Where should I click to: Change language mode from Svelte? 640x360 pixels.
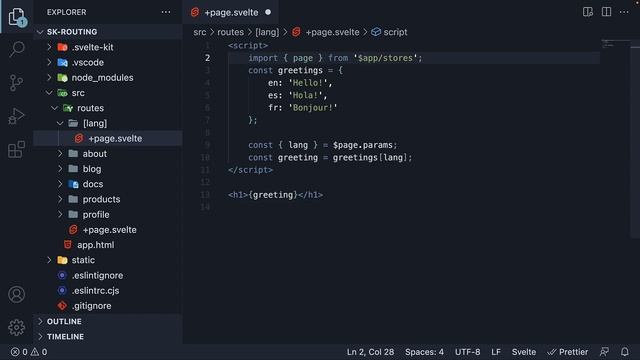(524, 352)
